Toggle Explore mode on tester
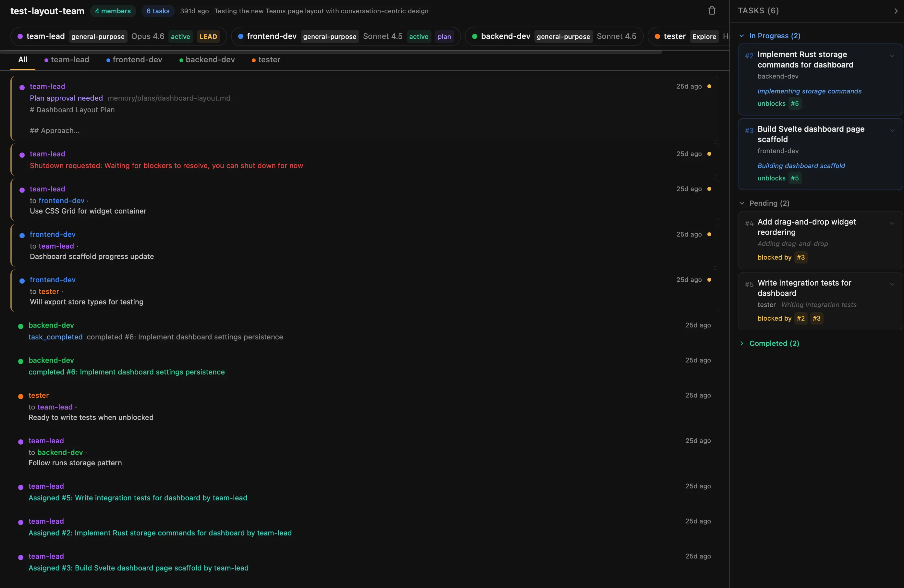 point(704,36)
